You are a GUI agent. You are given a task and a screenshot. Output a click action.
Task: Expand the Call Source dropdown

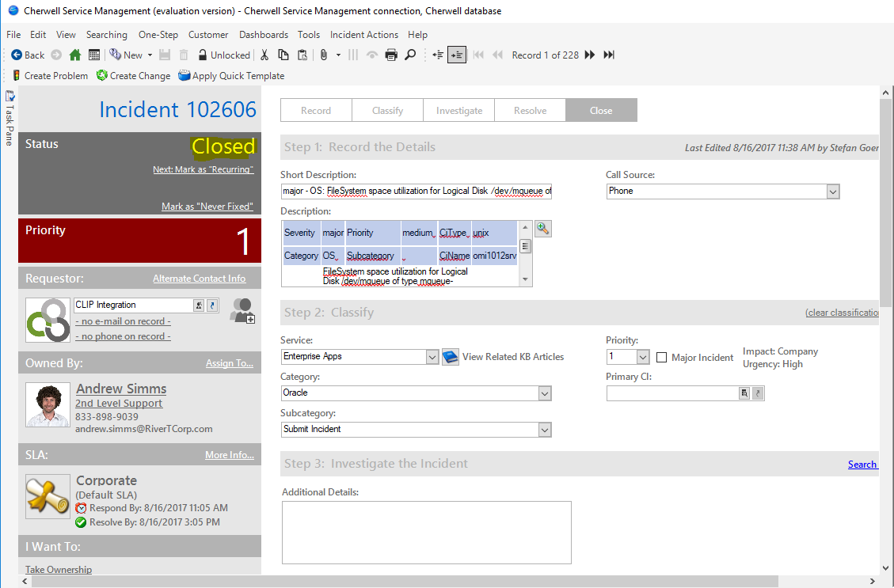pyautogui.click(x=833, y=192)
